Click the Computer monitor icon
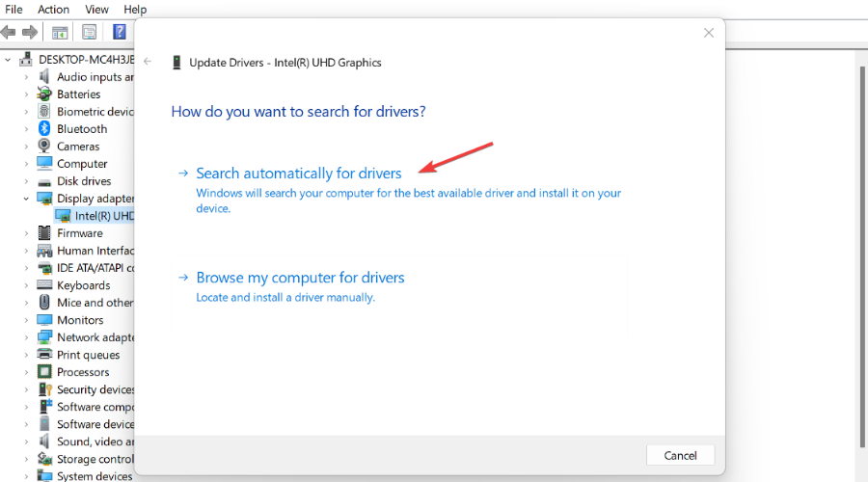 coord(44,163)
